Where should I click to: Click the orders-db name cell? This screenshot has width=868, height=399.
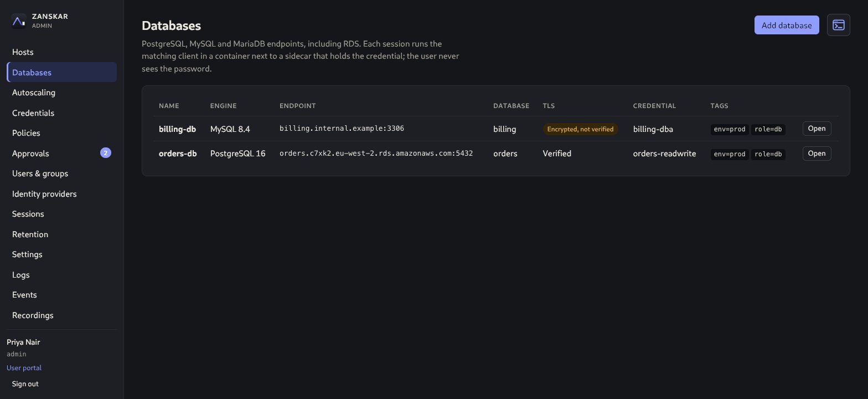[178, 154]
